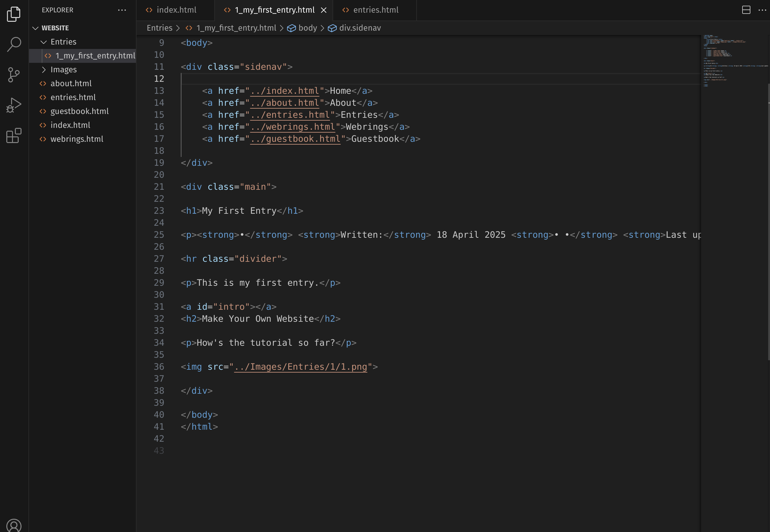Collapse the WEBSITE folder section
Image resolution: width=770 pixels, height=532 pixels.
click(35, 28)
